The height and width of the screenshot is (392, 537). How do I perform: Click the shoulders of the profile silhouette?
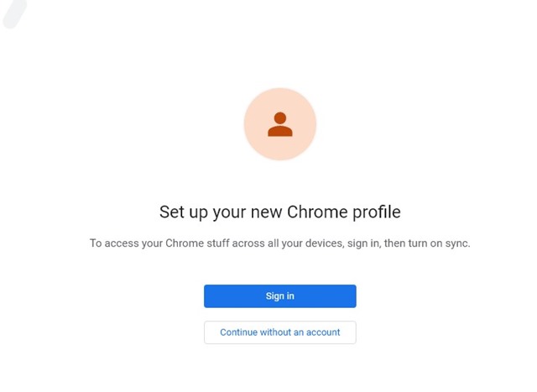tap(280, 132)
